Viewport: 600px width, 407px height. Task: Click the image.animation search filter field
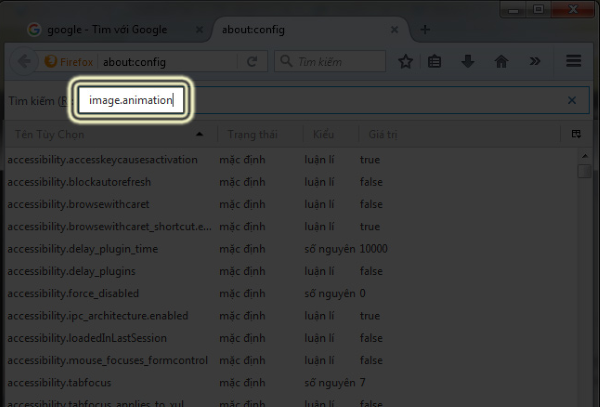[x=132, y=100]
